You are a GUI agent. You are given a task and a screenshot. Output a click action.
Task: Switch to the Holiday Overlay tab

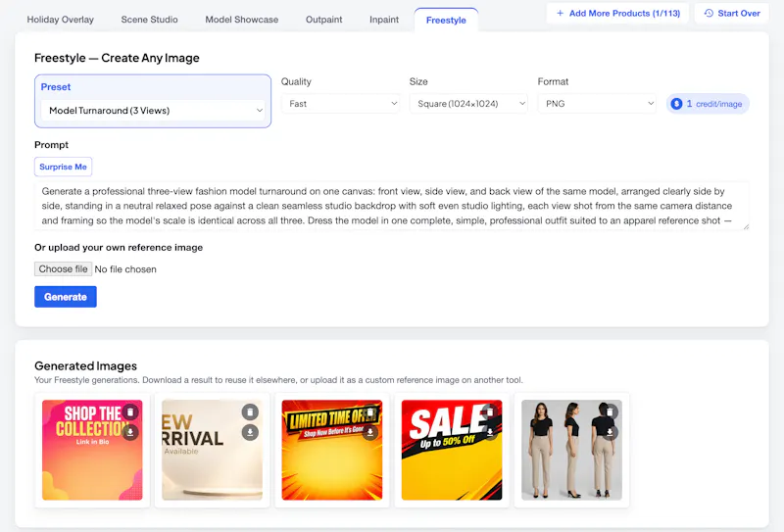pos(61,20)
